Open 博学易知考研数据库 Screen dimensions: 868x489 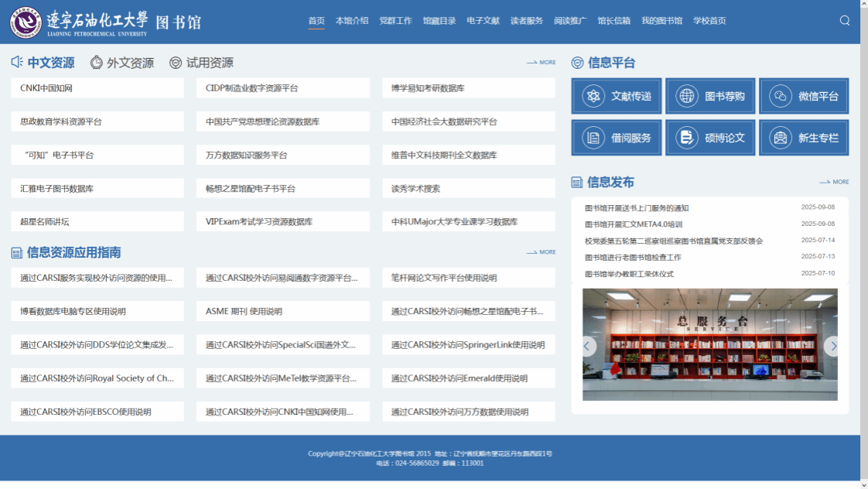468,88
